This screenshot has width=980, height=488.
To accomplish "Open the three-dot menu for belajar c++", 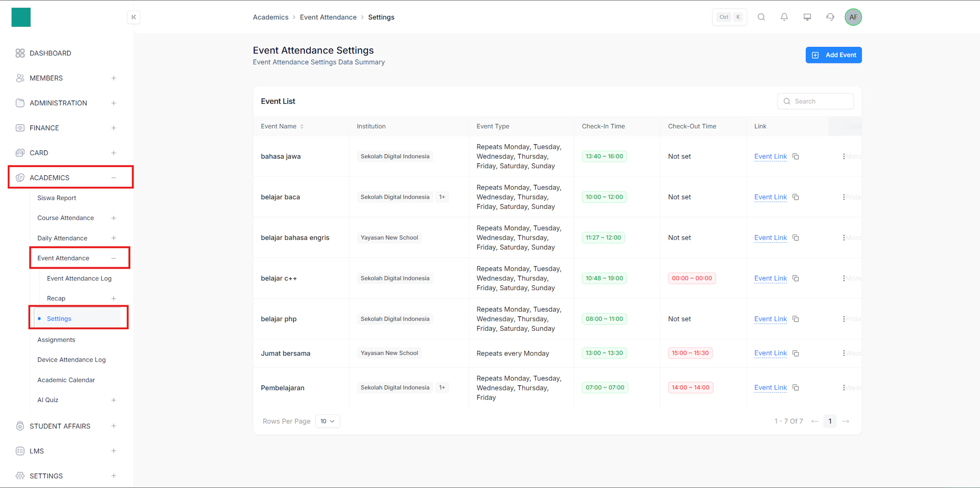I will [x=843, y=278].
